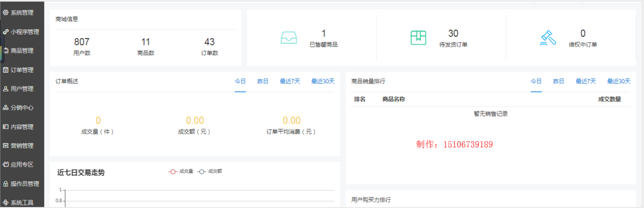
Task: Click the 已售罄商品 inbox tray icon
Action: 289,37
